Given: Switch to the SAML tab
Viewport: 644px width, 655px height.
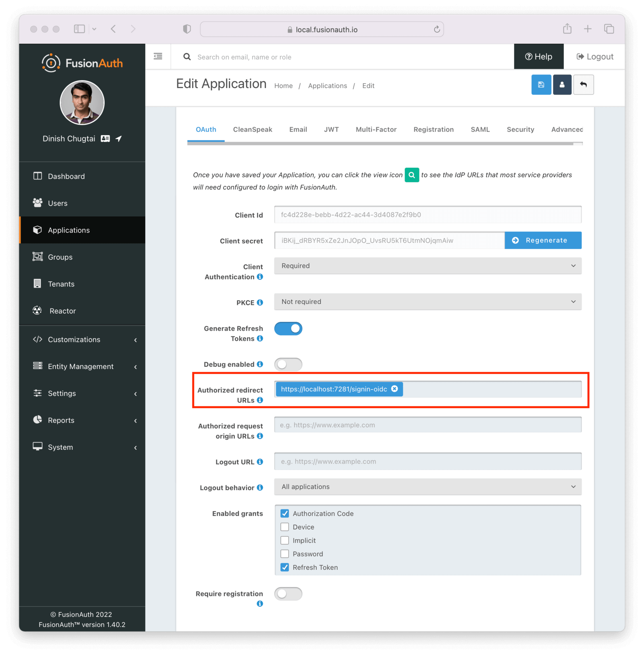Looking at the screenshot, I should coord(480,130).
